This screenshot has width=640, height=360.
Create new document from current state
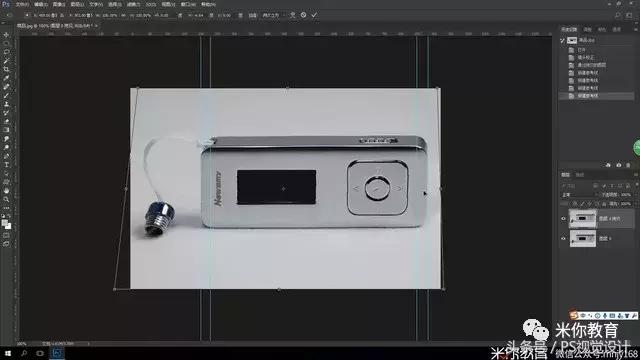tap(608, 165)
